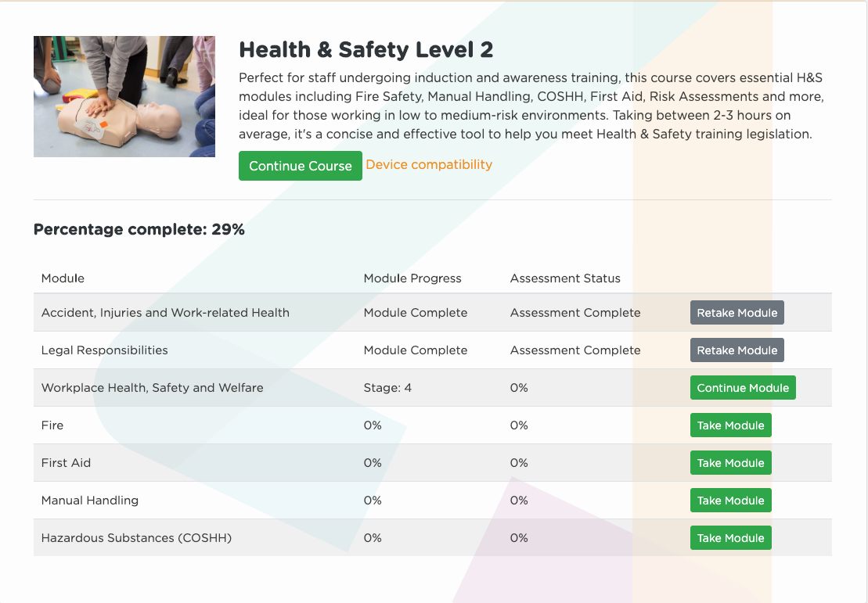Click the Percentage complete: 29% text

(x=139, y=230)
